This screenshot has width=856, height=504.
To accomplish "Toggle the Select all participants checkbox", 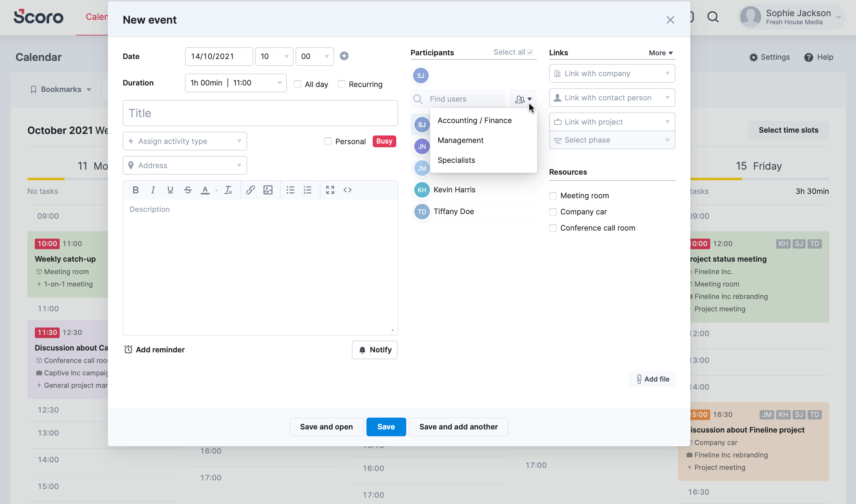I will click(x=530, y=52).
